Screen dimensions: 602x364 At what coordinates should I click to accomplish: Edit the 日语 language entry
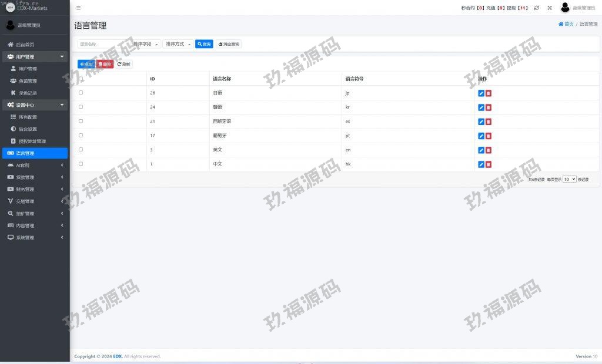[x=481, y=93]
